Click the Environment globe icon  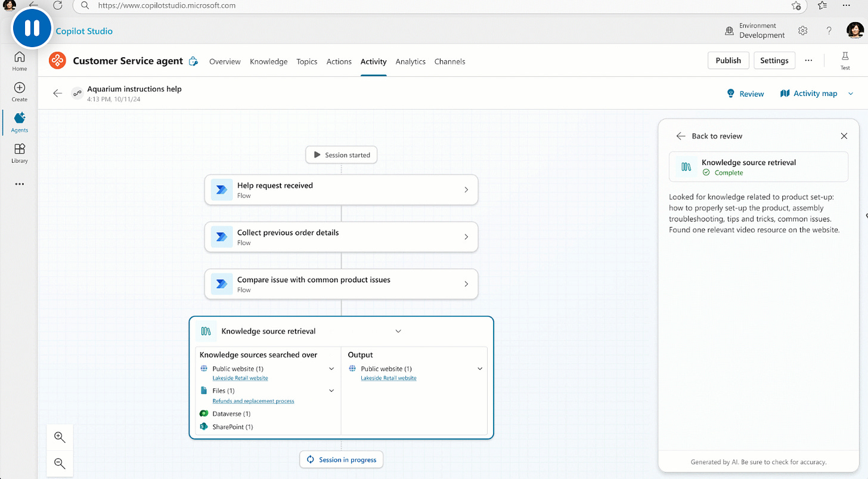point(729,30)
